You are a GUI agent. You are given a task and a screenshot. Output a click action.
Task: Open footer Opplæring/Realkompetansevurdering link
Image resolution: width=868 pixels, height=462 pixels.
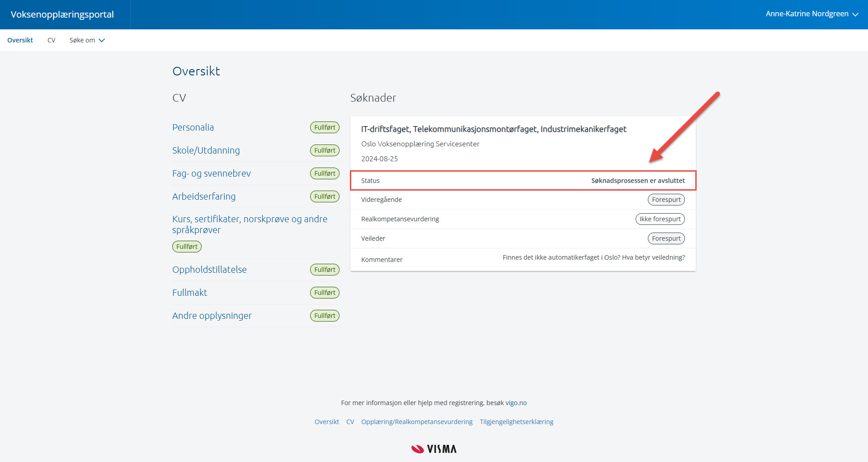tap(416, 422)
